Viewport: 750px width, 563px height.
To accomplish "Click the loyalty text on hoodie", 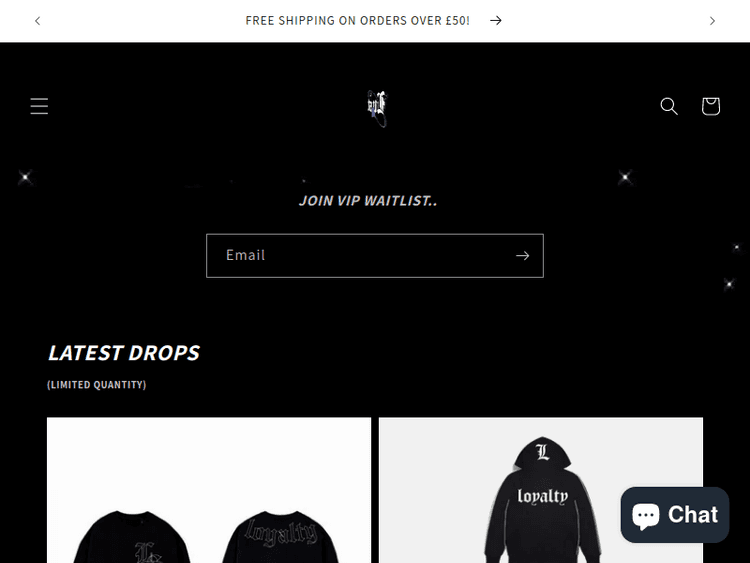I will coord(542,496).
